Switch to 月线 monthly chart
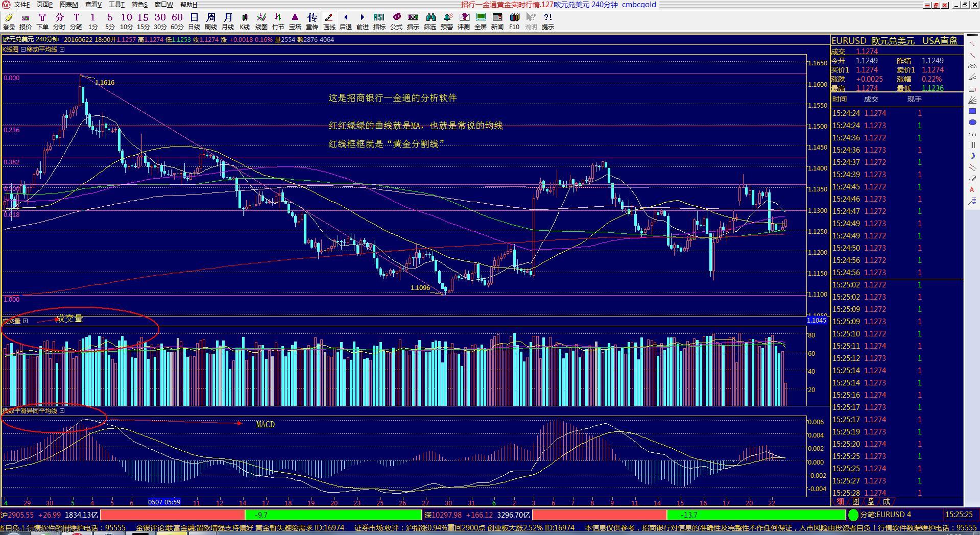This screenshot has height=535, width=980. [228, 21]
